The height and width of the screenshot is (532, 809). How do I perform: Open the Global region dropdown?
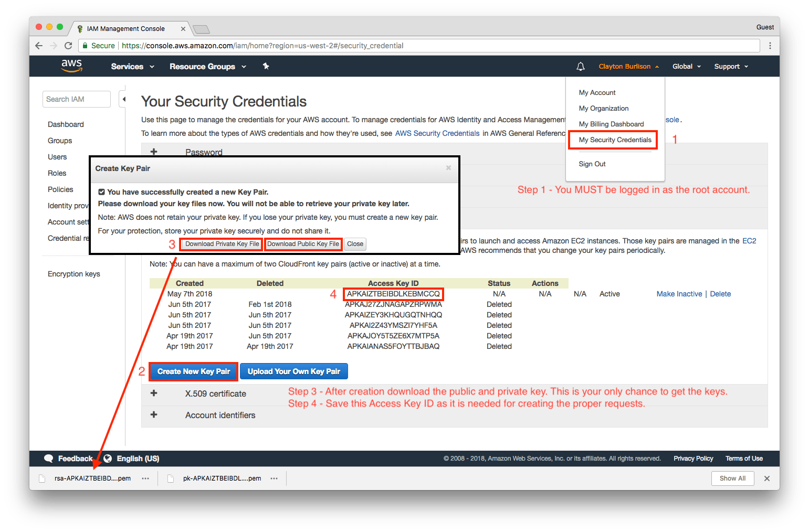[687, 67]
